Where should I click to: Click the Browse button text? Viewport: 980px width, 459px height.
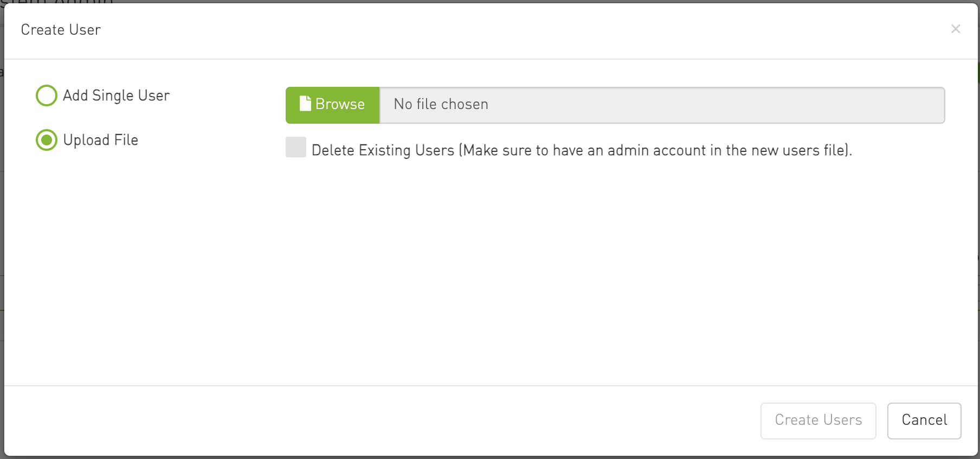coord(340,104)
